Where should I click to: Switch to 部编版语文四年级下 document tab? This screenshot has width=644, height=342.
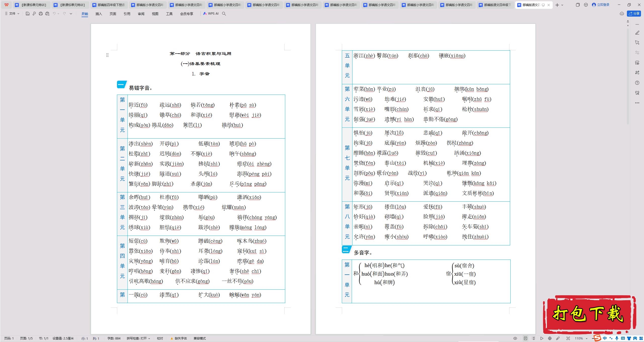[x=495, y=5]
